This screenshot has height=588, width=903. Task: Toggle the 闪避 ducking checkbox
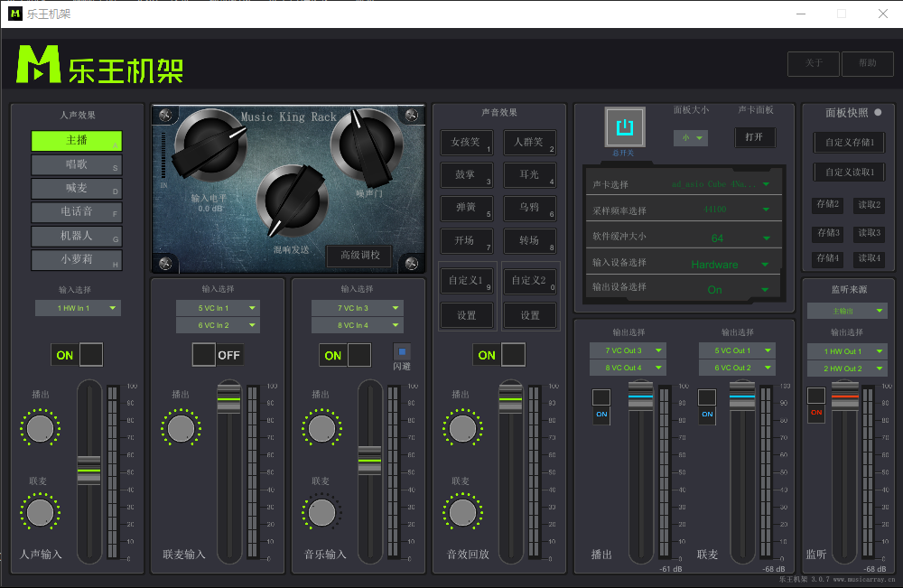402,351
